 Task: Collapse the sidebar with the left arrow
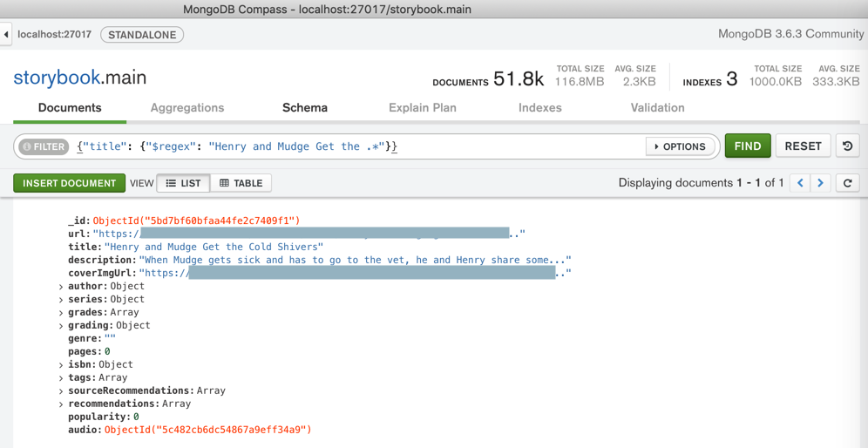pos(6,35)
